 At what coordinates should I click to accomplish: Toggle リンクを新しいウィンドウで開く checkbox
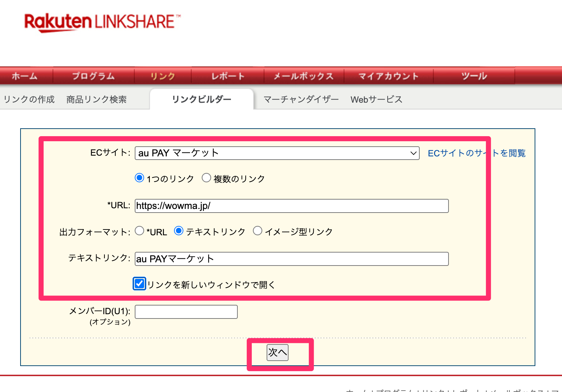pyautogui.click(x=139, y=284)
